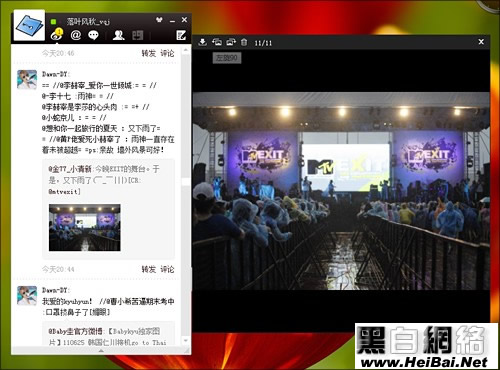Viewport: 500px width, 370px height.
Task: Expand the panel using bottom arrow handle
Action: [x=101, y=351]
